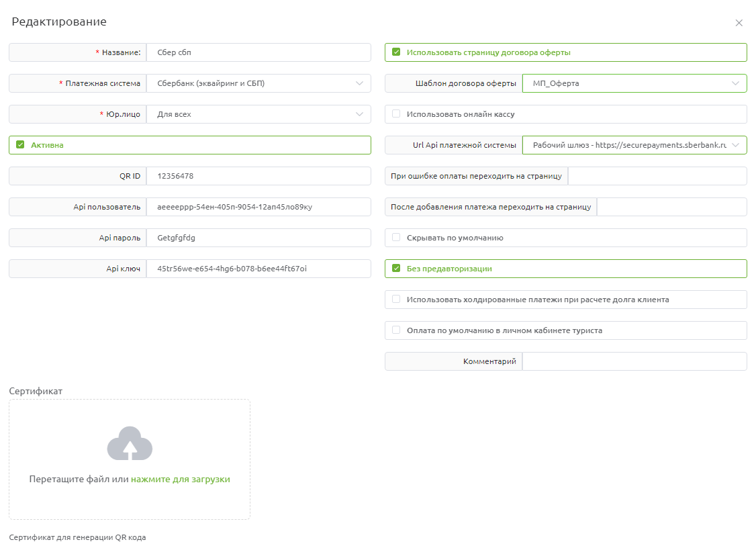Open Шаблон договора оферты dropdown
The width and height of the screenshot is (756, 544).
[634, 83]
